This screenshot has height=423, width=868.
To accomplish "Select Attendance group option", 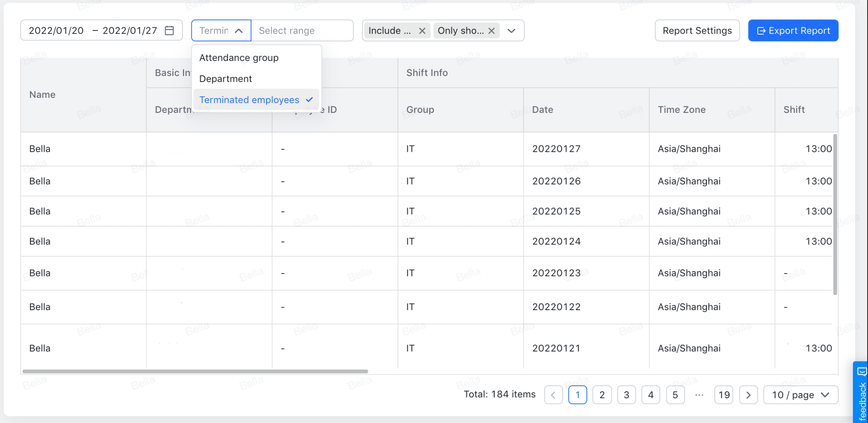I will pos(239,58).
